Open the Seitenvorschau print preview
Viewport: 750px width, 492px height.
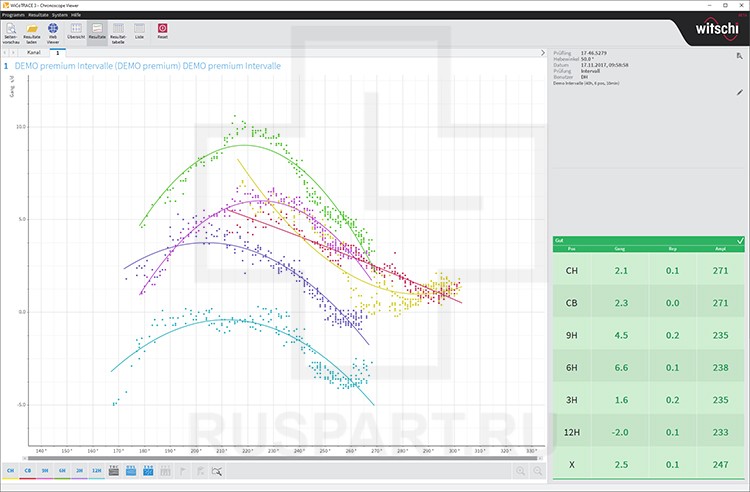point(11,34)
